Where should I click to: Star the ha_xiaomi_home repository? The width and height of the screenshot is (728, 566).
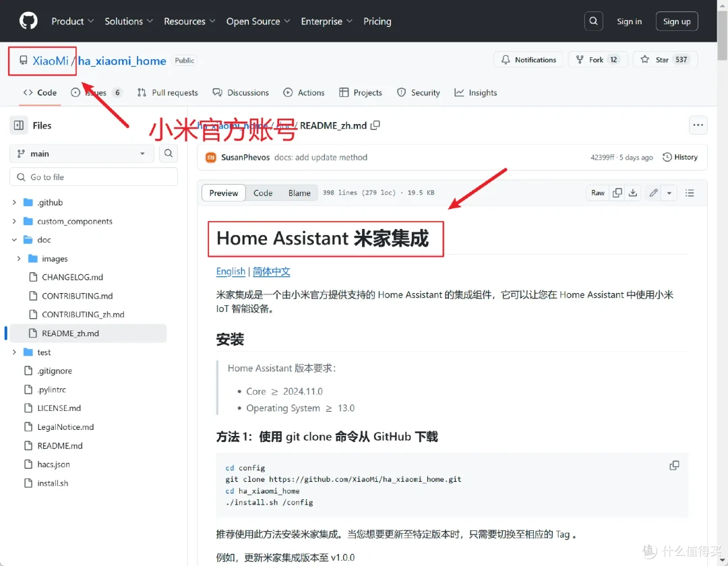click(x=665, y=59)
